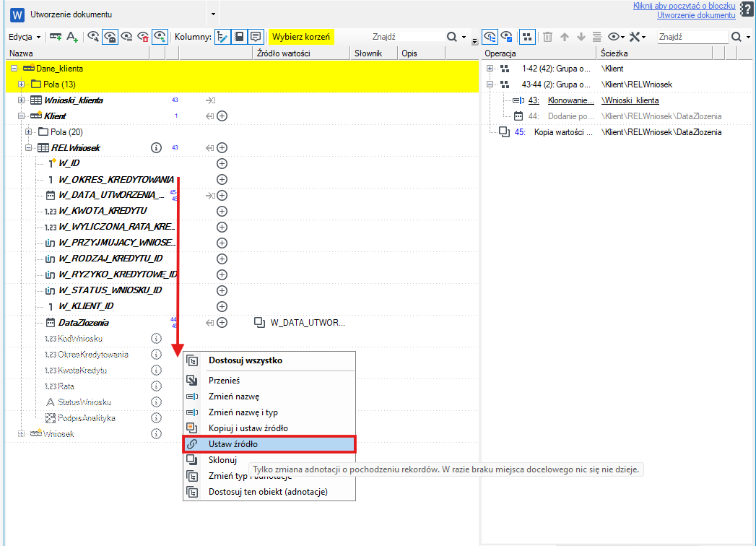Expand the 1-42 (42) operation group

[490, 69]
